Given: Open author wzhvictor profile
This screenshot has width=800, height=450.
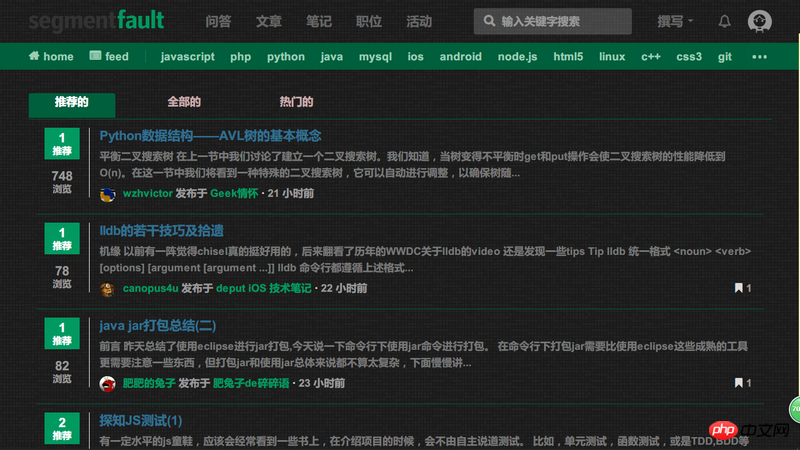Looking at the screenshot, I should [x=147, y=193].
